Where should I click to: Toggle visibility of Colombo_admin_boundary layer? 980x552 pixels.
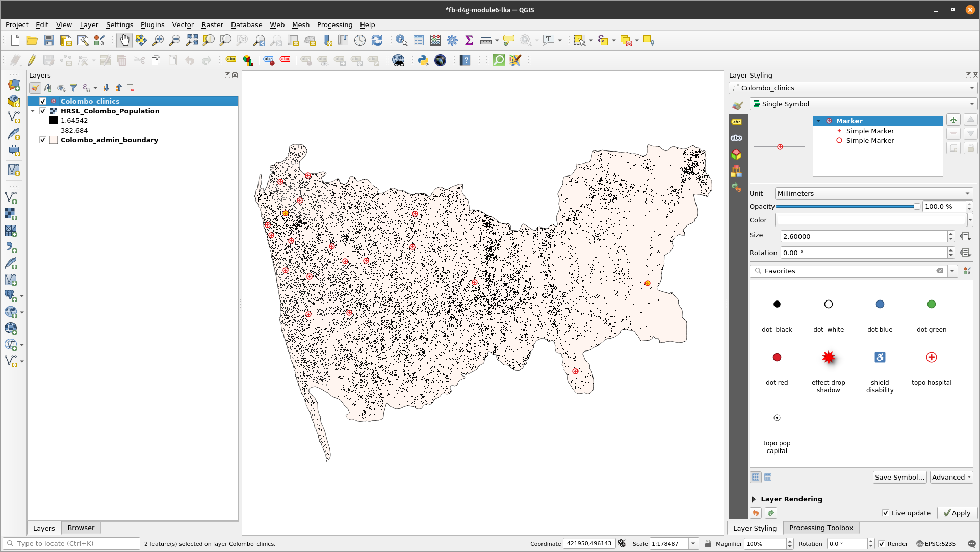pos(42,139)
